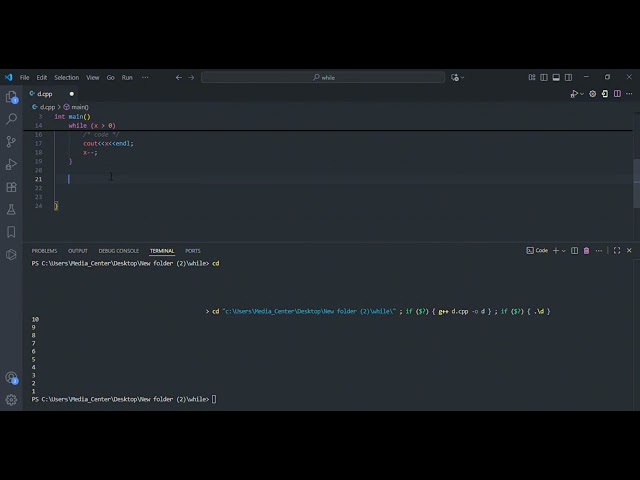Go back with the left arrow
The height and width of the screenshot is (480, 640).
tap(179, 77)
